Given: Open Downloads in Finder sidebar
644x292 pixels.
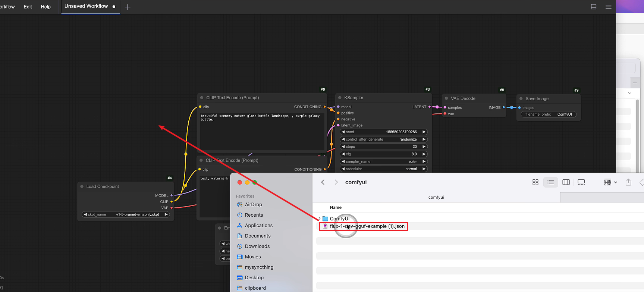Looking at the screenshot, I should tap(257, 247).
